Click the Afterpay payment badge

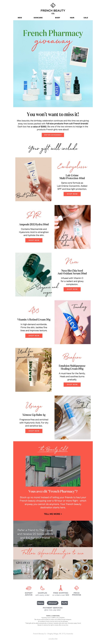point(53,603)
